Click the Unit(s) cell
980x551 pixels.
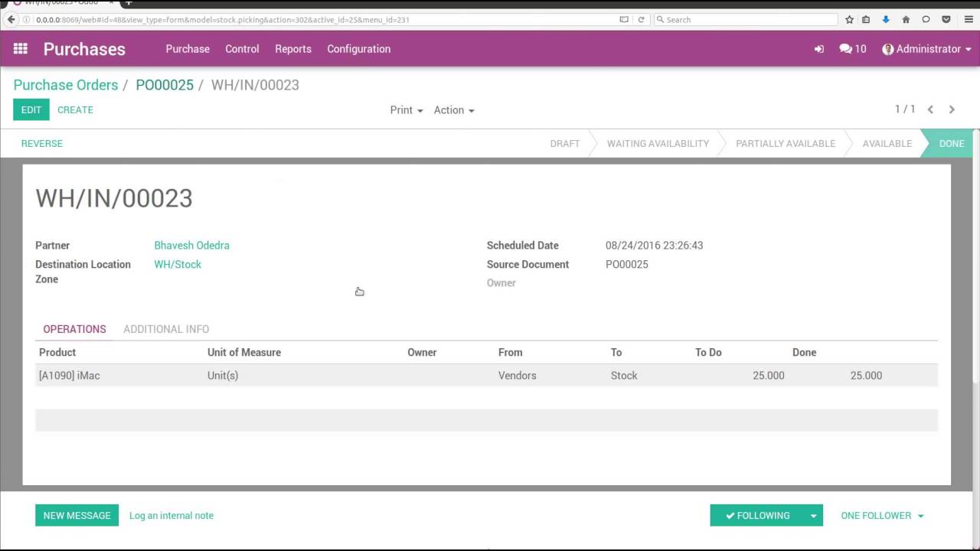tap(223, 376)
